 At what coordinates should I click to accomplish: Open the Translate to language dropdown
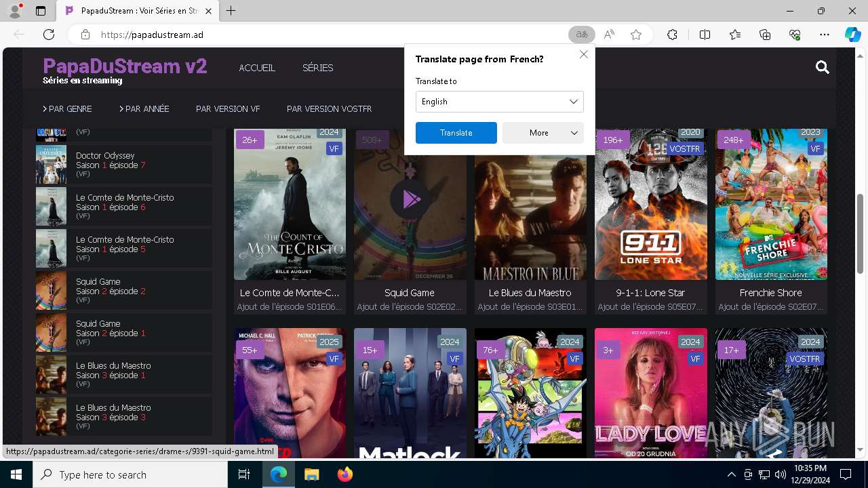pos(499,102)
